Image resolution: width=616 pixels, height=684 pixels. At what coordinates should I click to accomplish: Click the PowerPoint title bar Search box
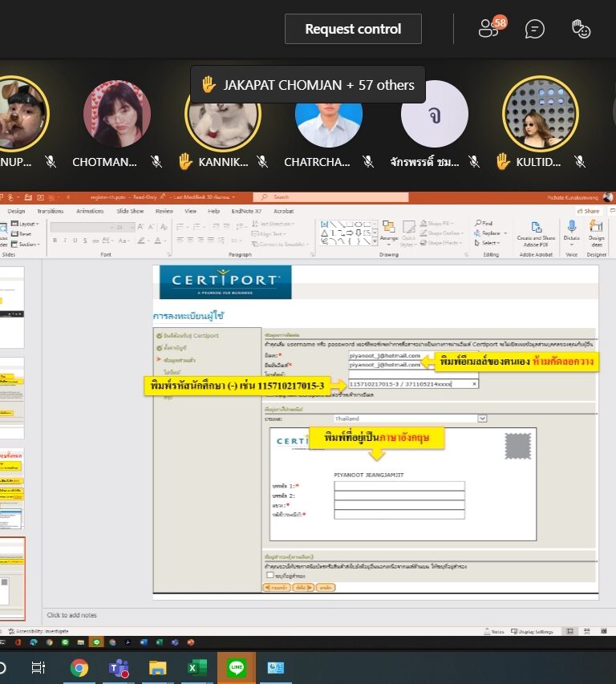(330, 197)
